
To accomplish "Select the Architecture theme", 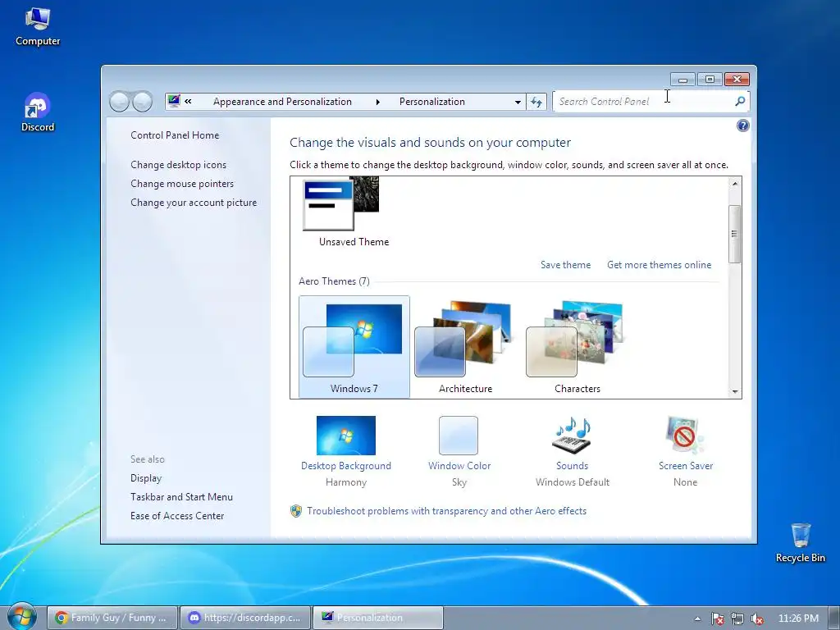I will pyautogui.click(x=466, y=347).
